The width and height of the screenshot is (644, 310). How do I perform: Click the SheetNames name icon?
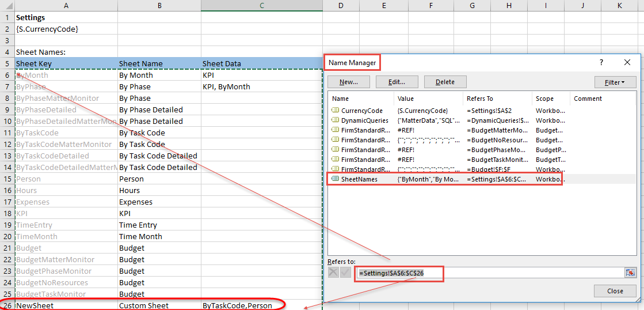click(335, 179)
